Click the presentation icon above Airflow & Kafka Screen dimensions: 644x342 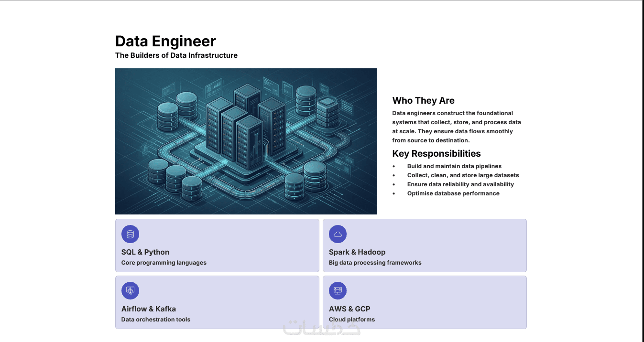pos(130,290)
